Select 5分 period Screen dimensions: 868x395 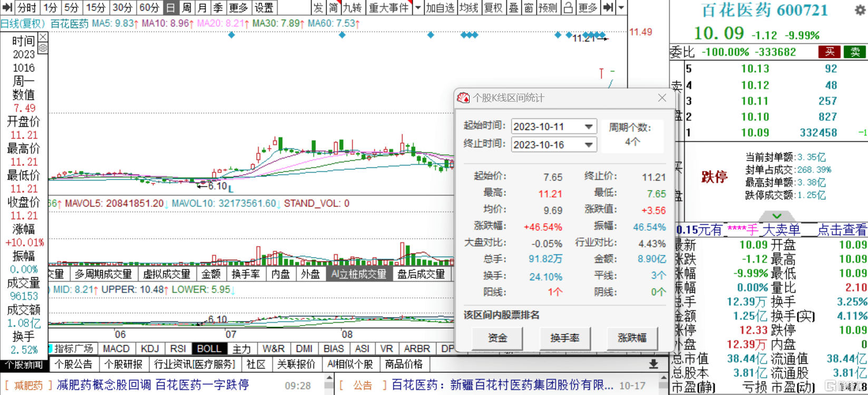pyautogui.click(x=72, y=7)
